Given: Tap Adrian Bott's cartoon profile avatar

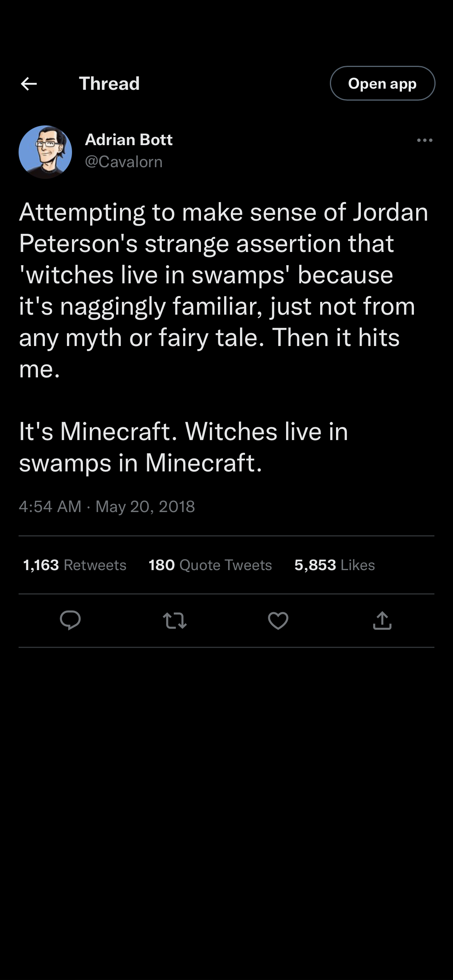Looking at the screenshot, I should 45,152.
